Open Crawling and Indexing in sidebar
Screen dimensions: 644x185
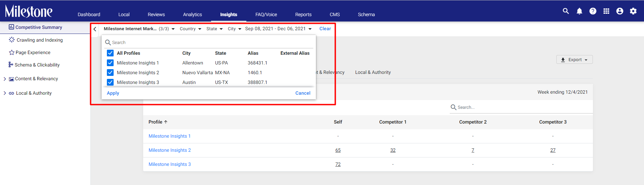pyautogui.click(x=40, y=40)
